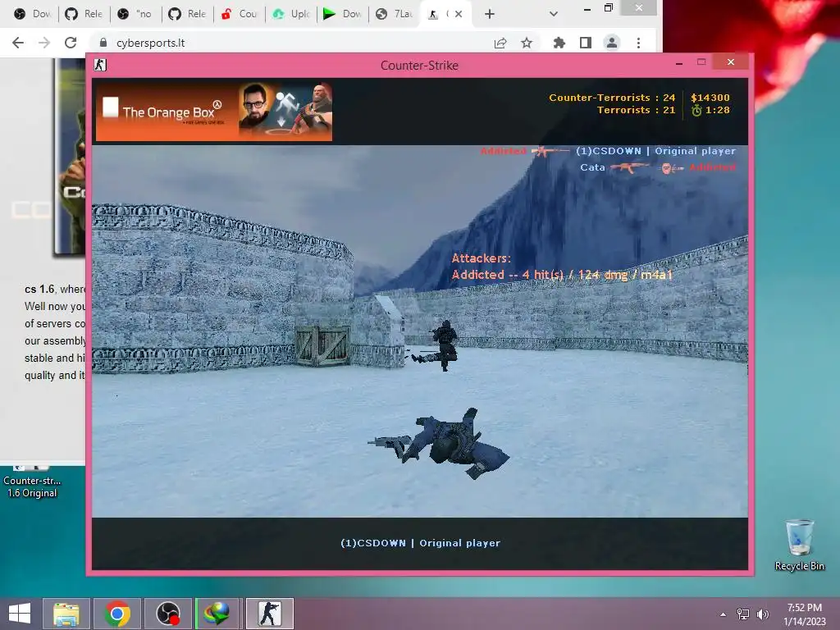Minimize the Chrome window
840x630 pixels.
(587, 9)
